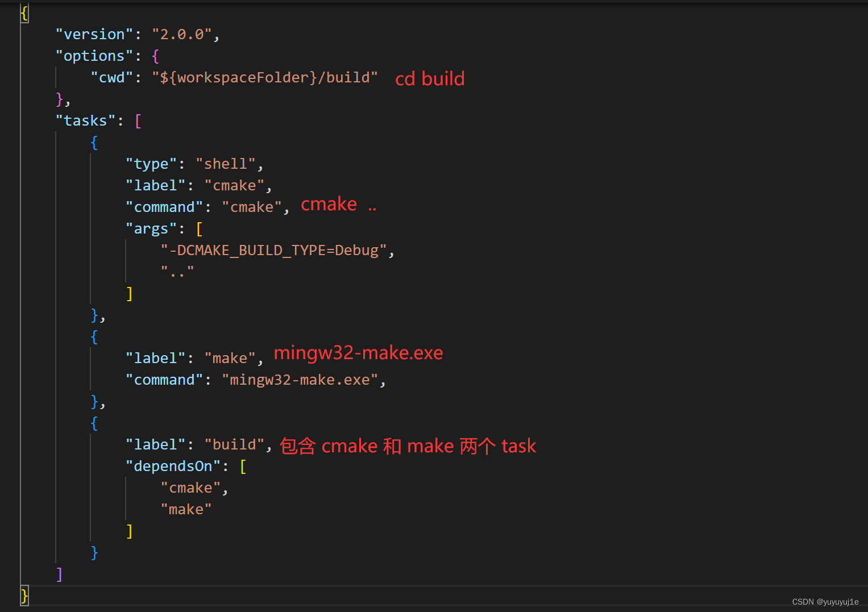The height and width of the screenshot is (612, 868).
Task: Click the "mingw32-make.exe" command string
Action: (300, 380)
